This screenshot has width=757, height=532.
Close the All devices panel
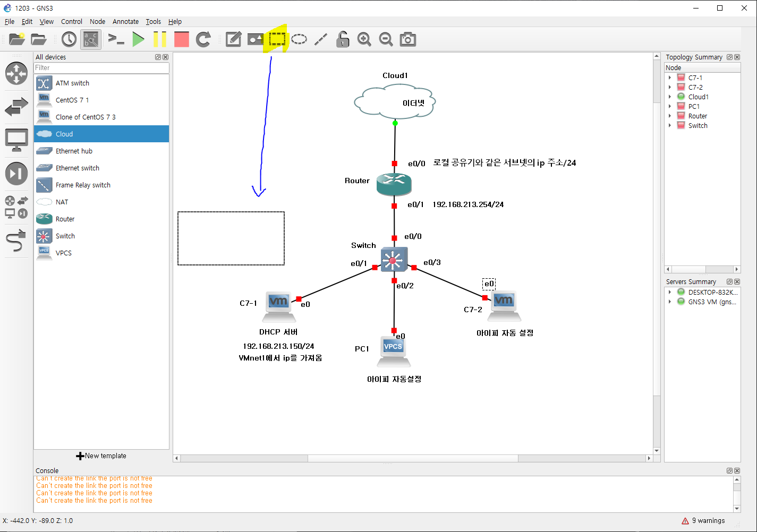165,57
